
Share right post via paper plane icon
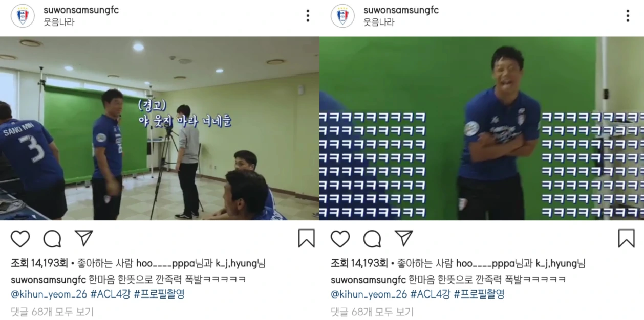[403, 238]
